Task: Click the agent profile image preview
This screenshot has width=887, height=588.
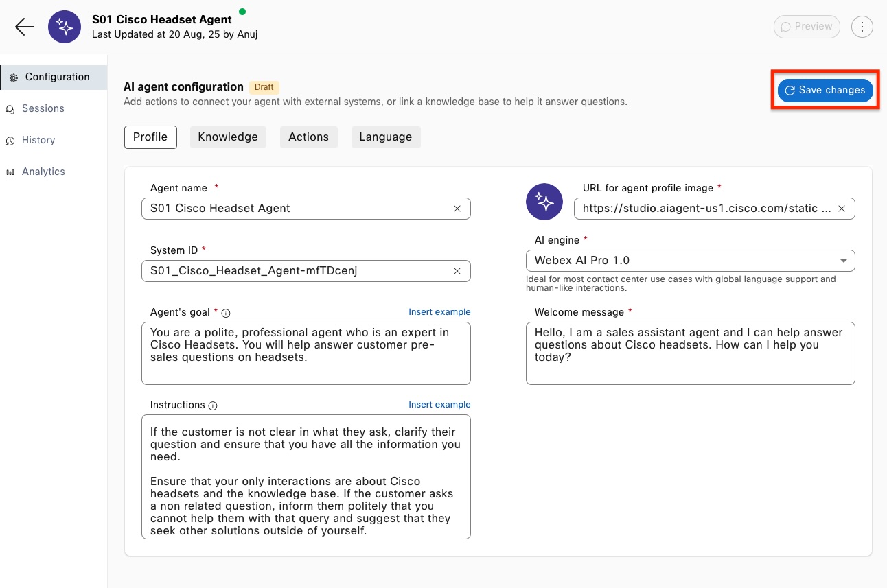Action: (544, 202)
